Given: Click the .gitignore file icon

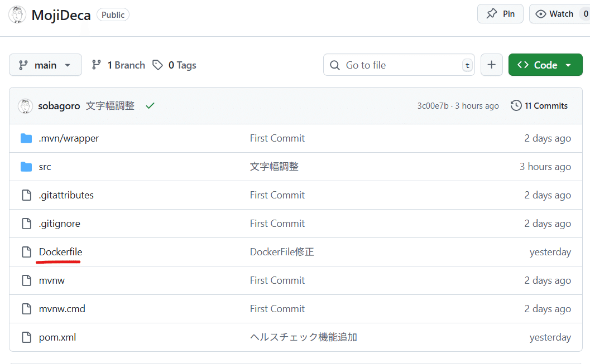Looking at the screenshot, I should click(x=26, y=224).
